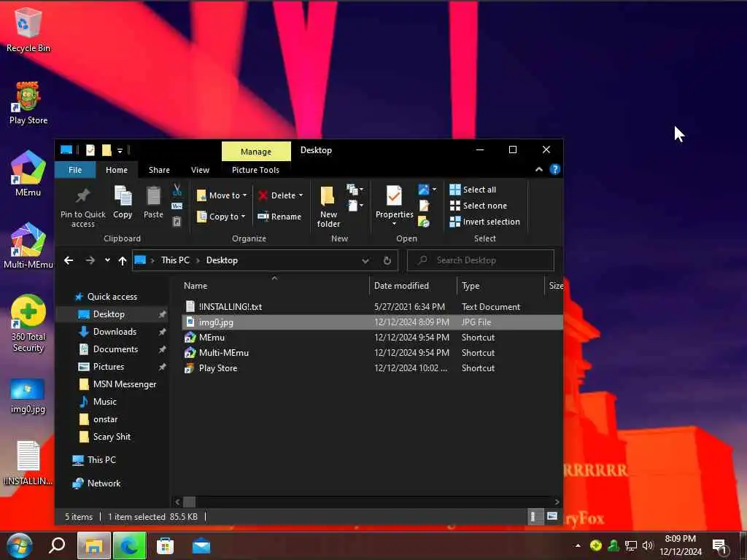Viewport: 747px width, 560px height.
Task: Launch 360 Total Security desktop icon
Action: (x=28, y=324)
